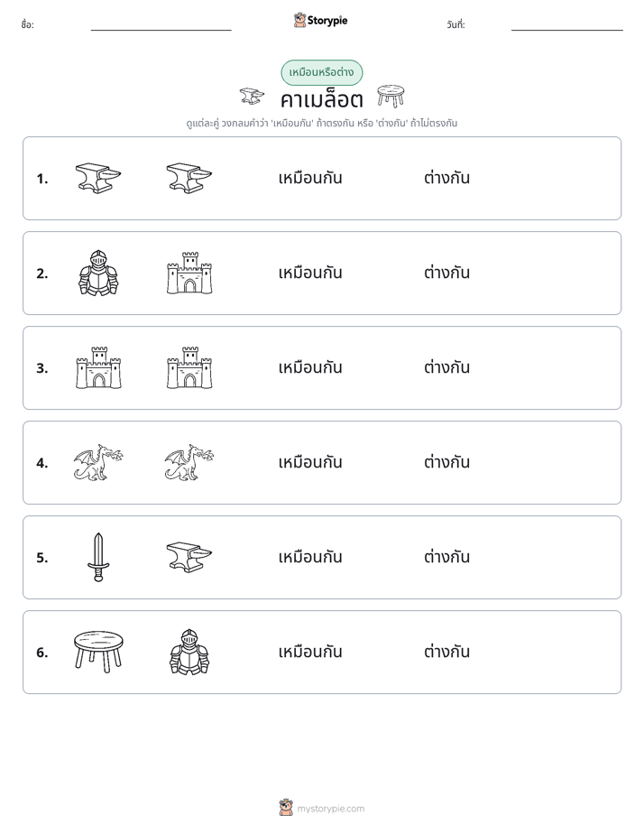
Task: Click the castle icon in row 2
Action: point(189,273)
